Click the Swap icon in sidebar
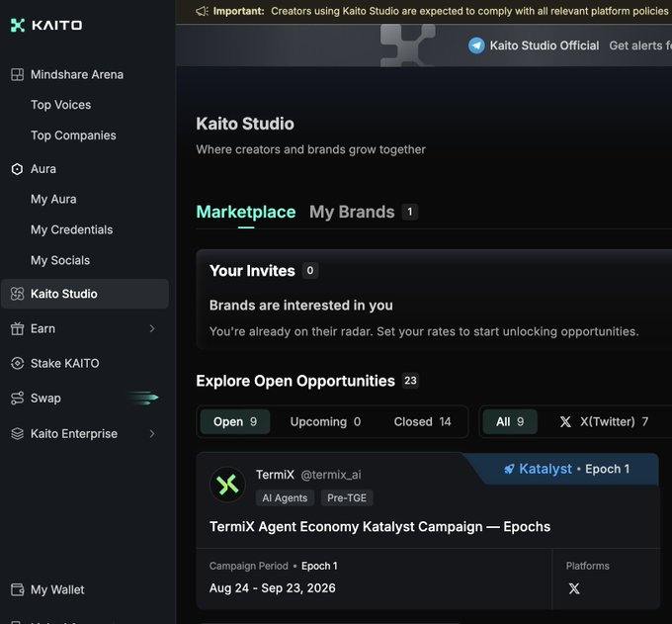 click(17, 398)
